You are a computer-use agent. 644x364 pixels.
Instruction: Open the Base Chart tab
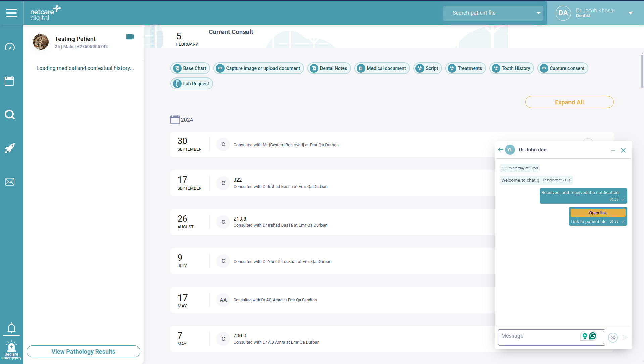[x=190, y=68]
